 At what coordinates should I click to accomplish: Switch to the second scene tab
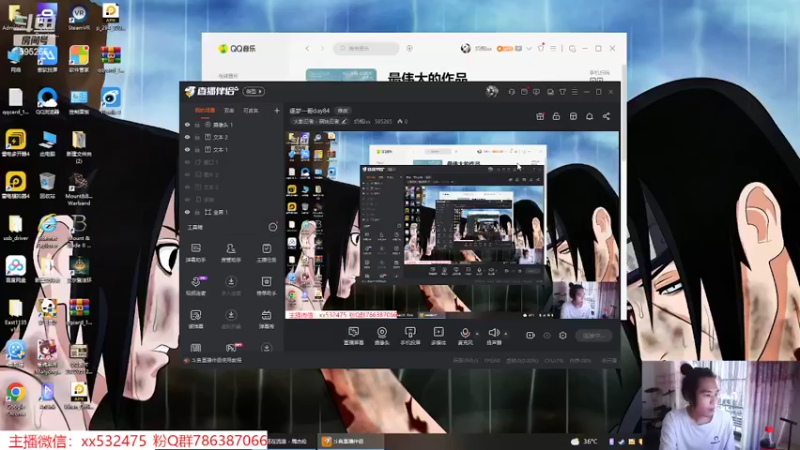[x=229, y=110]
